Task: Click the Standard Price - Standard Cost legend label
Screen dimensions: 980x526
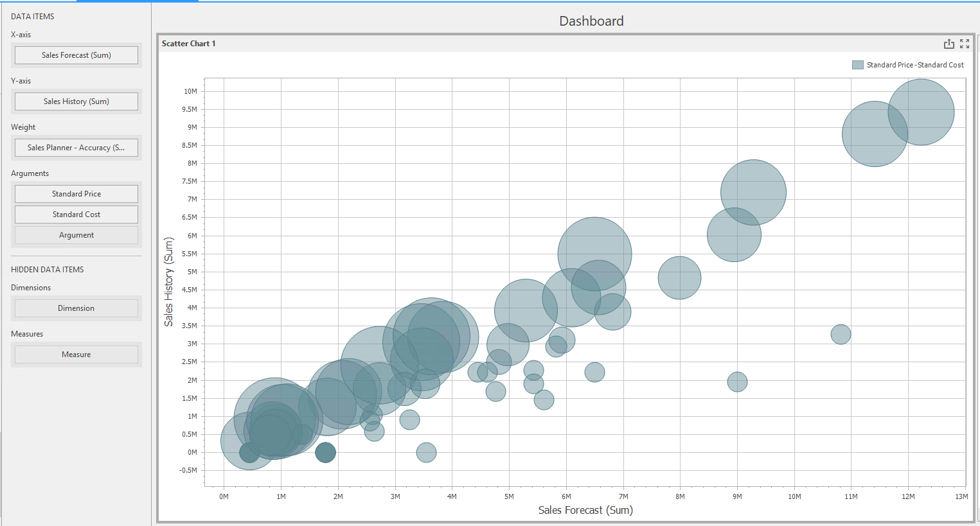Action: [x=915, y=65]
